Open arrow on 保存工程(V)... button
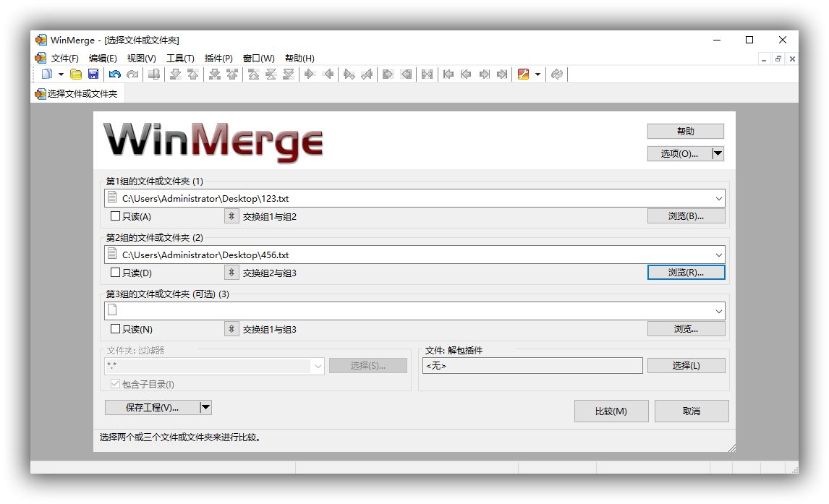The image size is (829, 504). 205,407
